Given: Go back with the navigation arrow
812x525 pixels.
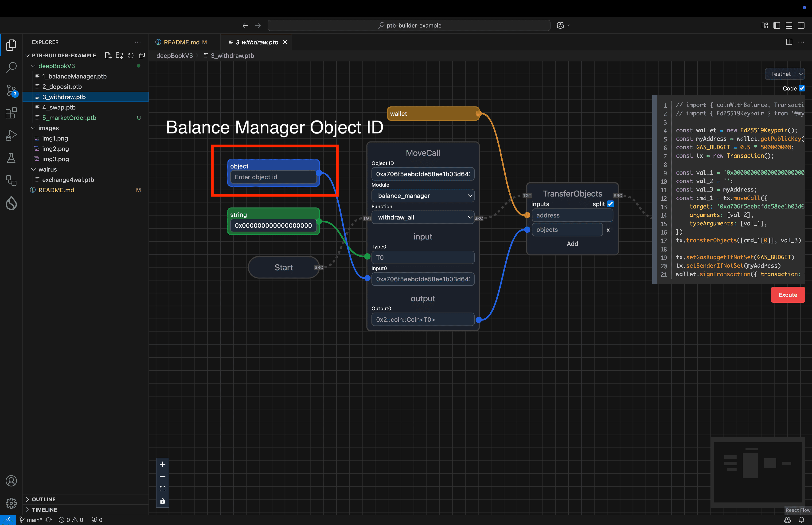Looking at the screenshot, I should click(x=245, y=26).
